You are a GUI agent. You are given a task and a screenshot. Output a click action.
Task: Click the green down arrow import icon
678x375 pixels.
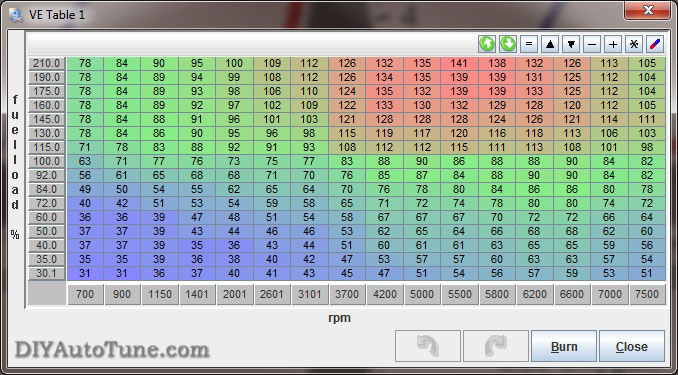click(508, 44)
